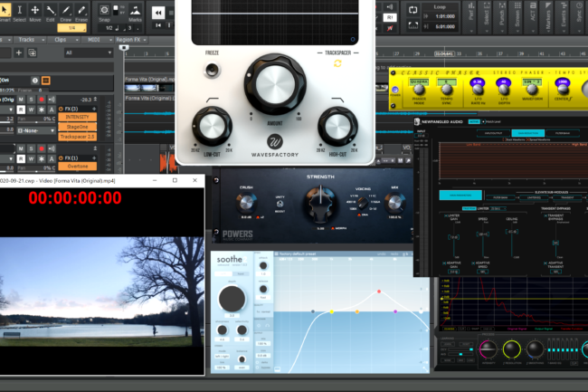The width and height of the screenshot is (588, 392).
Task: Expand the Events module in control bar
Action: pos(564,17)
